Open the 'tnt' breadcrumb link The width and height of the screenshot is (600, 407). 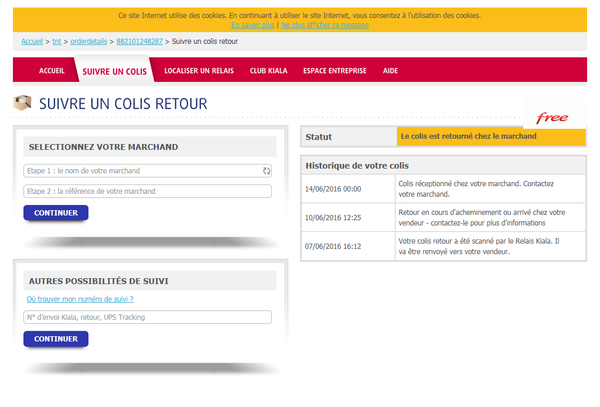pyautogui.click(x=57, y=41)
